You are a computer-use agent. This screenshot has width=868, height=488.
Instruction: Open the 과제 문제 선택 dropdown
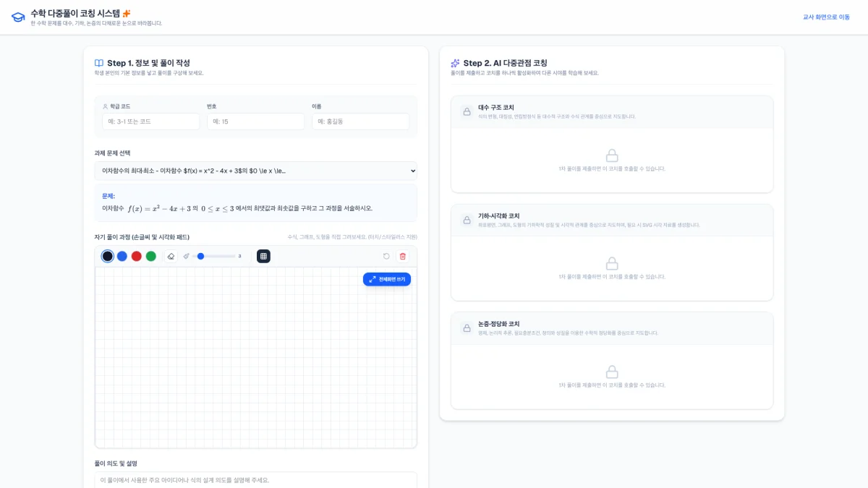pos(256,171)
